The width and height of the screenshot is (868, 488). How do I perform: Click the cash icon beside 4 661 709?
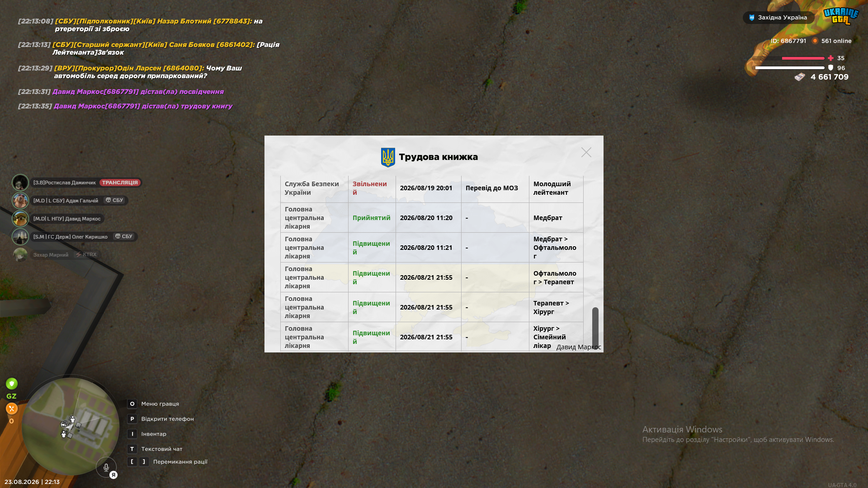point(800,77)
